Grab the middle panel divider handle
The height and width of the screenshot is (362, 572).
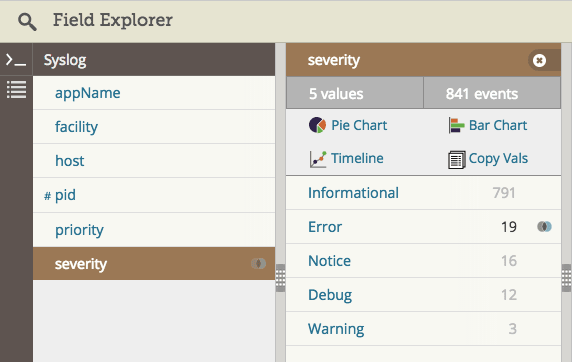coord(280,278)
